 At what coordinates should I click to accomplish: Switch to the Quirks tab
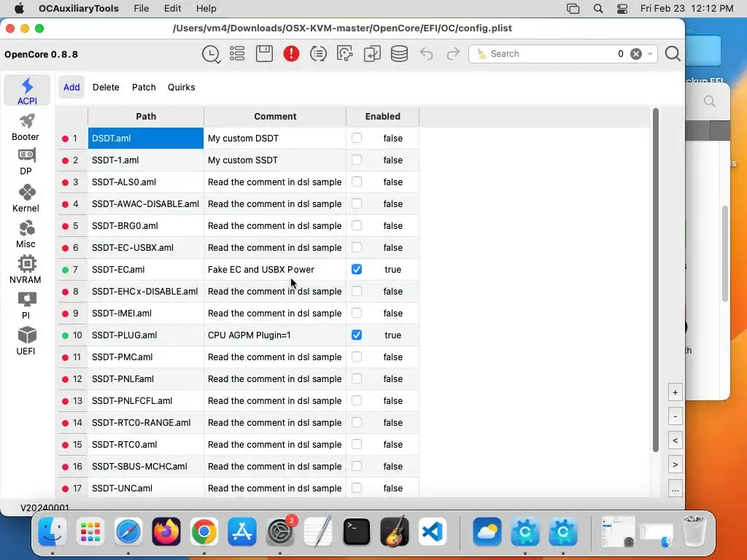pos(181,87)
